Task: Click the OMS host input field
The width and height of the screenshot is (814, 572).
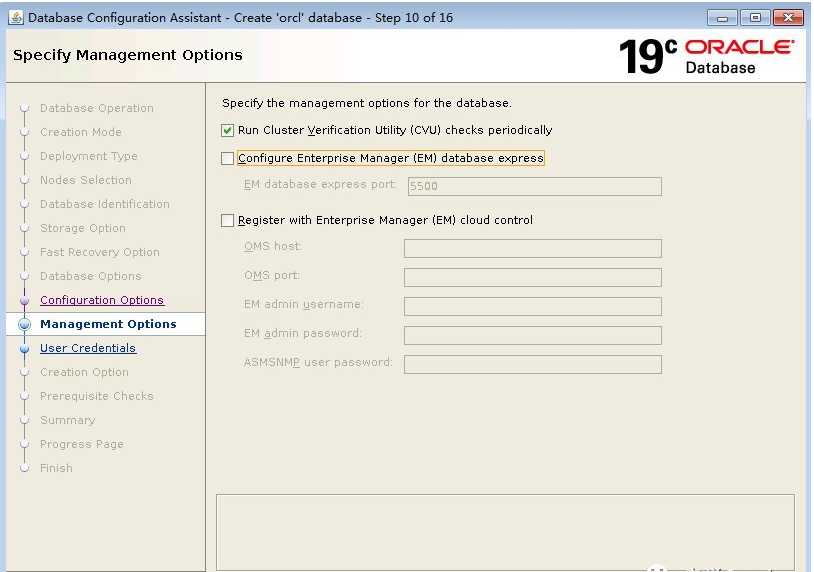Action: click(533, 249)
